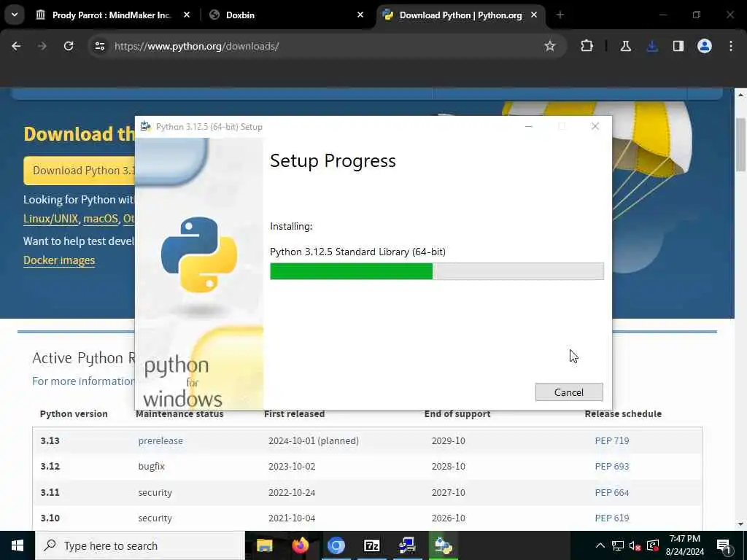Open the Chrome three-dot menu
The height and width of the screenshot is (560, 747).
(731, 46)
